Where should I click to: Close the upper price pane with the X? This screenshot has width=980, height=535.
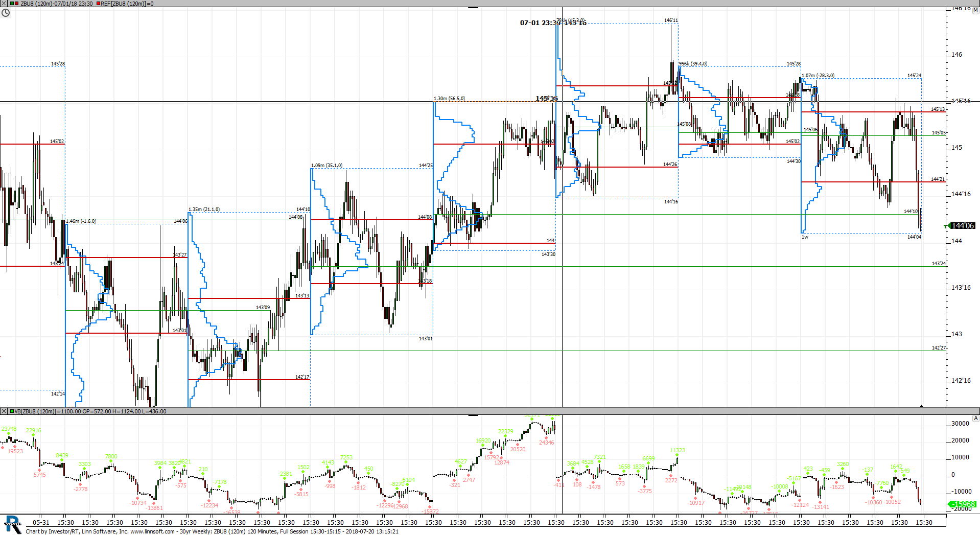coord(4,4)
